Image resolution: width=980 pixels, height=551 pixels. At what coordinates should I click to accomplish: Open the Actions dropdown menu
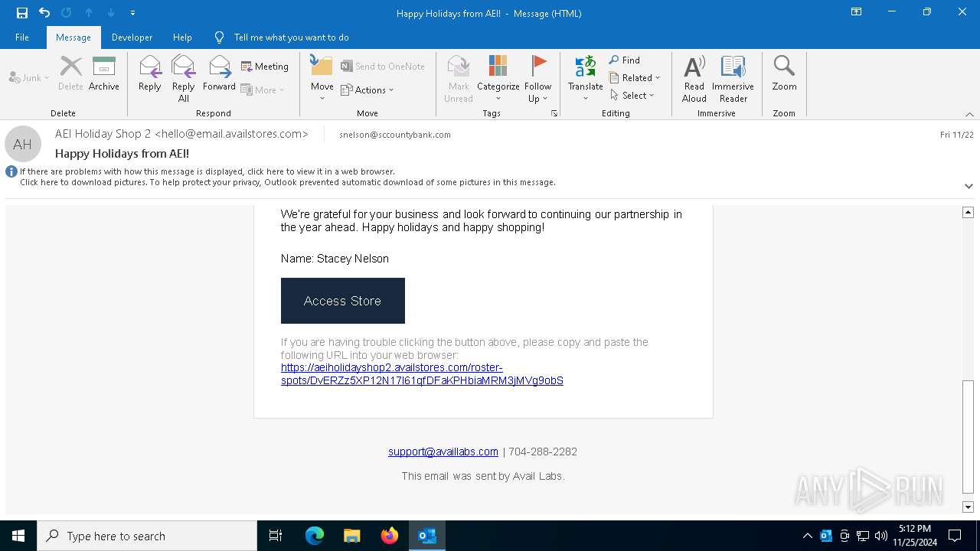367,90
